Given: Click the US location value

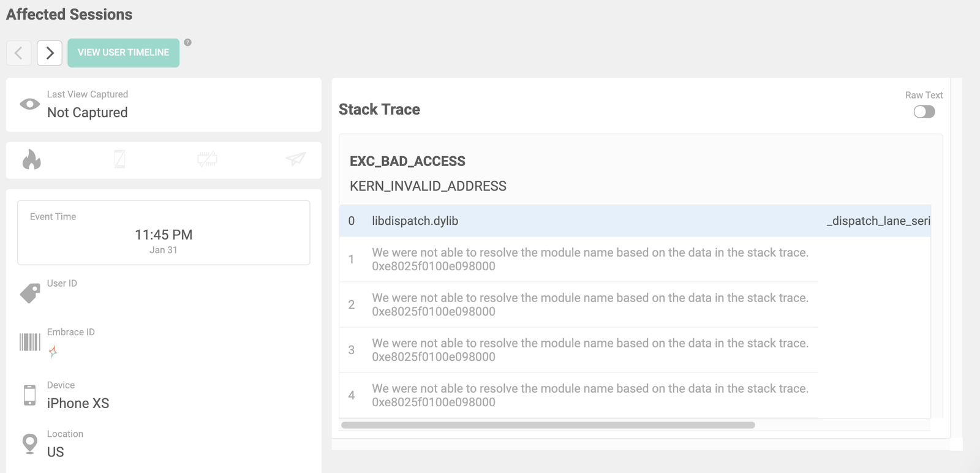Looking at the screenshot, I should click(x=56, y=452).
